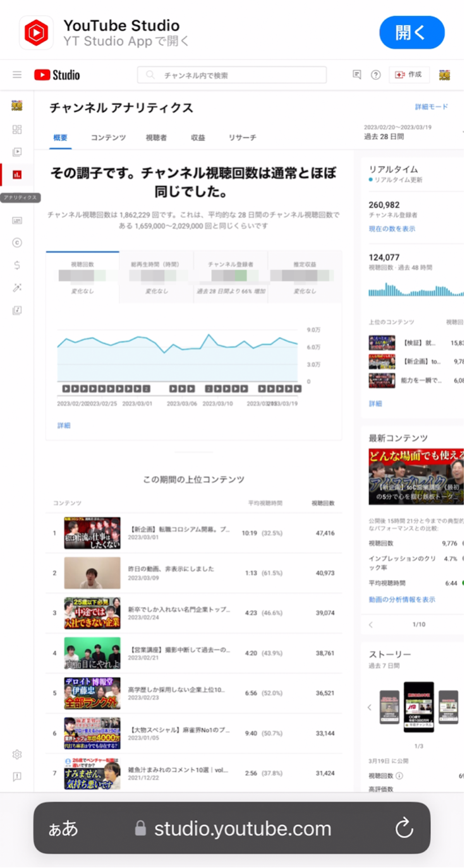Open the Copyright icon in the sidebar
Viewport: 467px width, 868px height.
pos(17,242)
